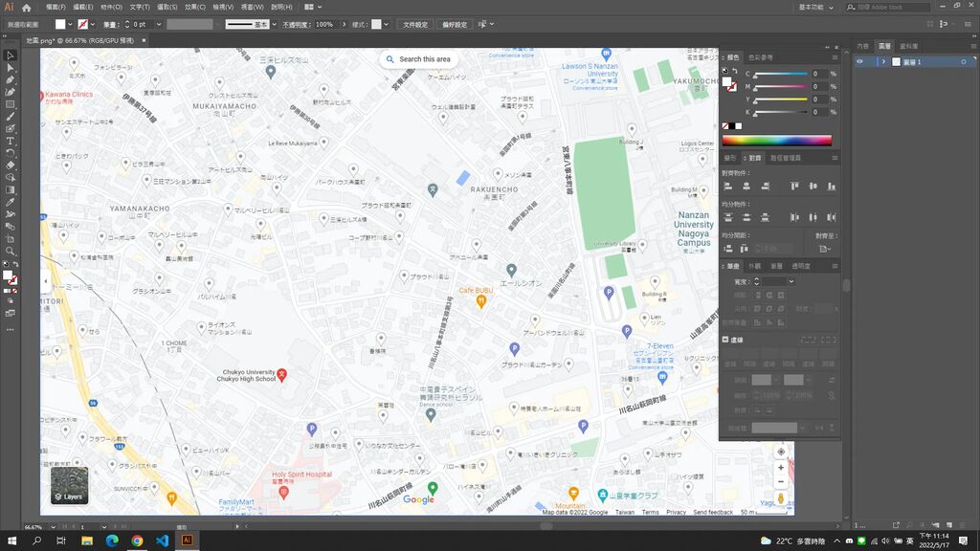Image resolution: width=980 pixels, height=551 pixels.
Task: Select the Rotate tool
Action: (10, 153)
